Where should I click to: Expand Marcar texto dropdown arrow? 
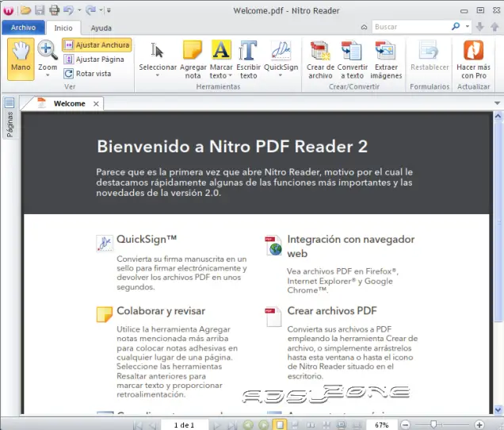click(x=230, y=75)
